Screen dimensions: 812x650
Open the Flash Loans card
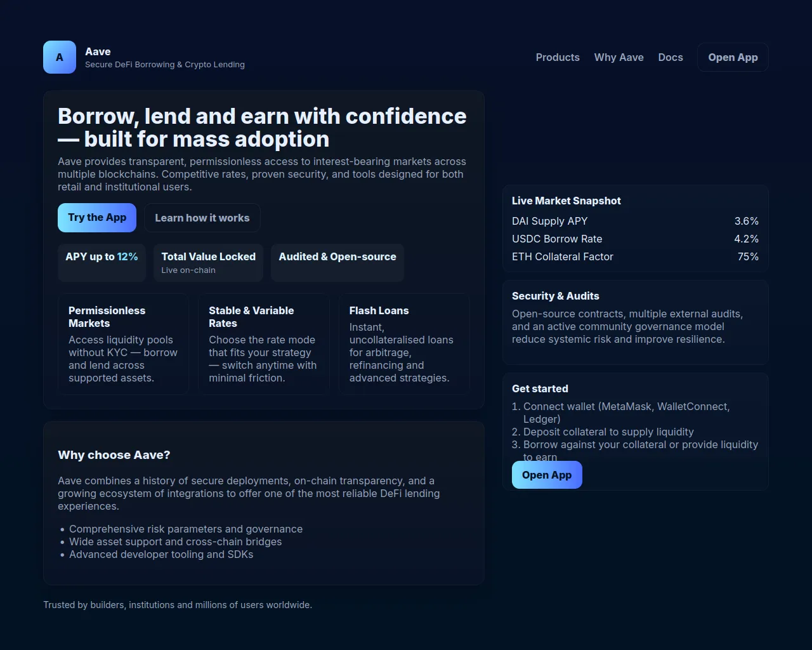pyautogui.click(x=404, y=344)
